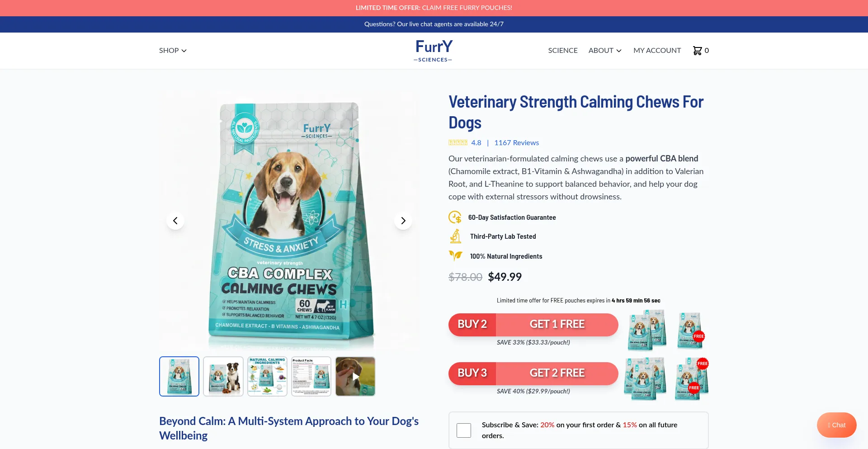Screen dimensions: 868x449
Task: Click the 60-Day Satisfaction Guarantee icon
Action: coord(455,217)
